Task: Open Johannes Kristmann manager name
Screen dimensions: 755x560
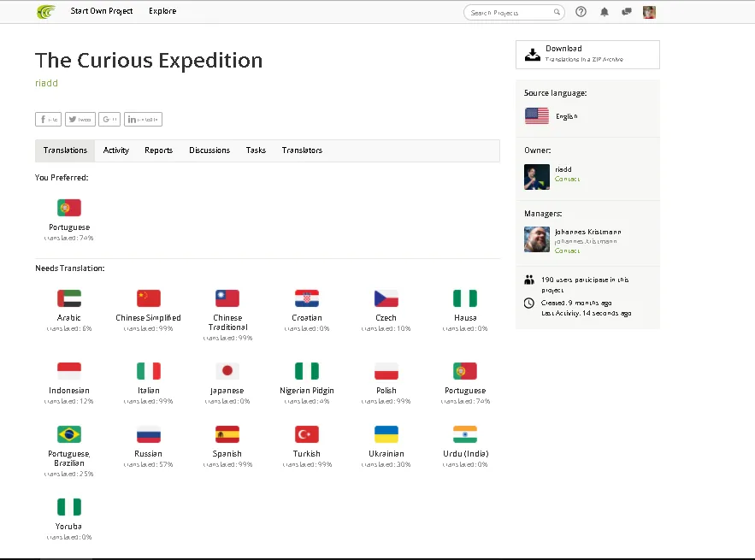Action: [x=588, y=232]
